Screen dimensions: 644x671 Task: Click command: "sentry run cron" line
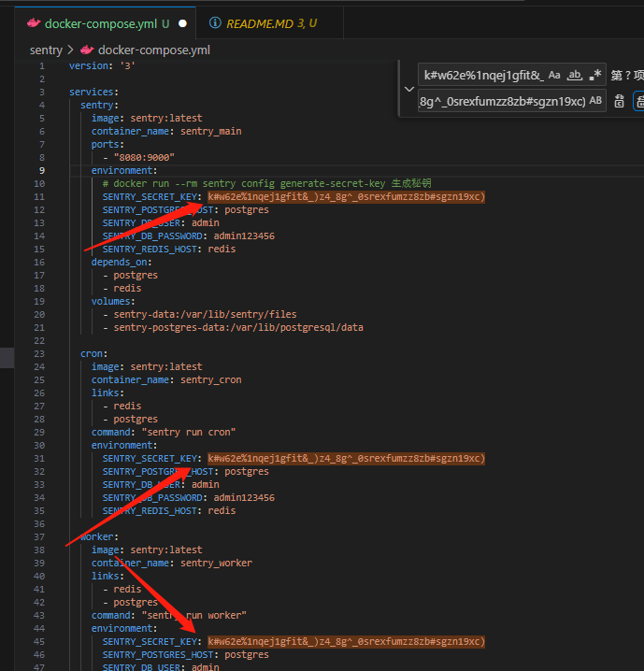[x=163, y=432]
